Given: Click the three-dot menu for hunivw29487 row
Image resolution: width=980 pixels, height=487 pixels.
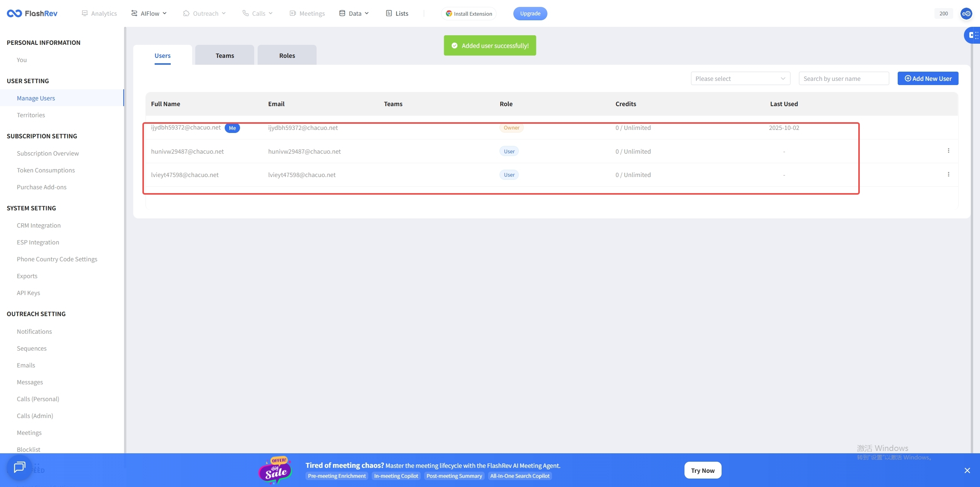Looking at the screenshot, I should [948, 151].
